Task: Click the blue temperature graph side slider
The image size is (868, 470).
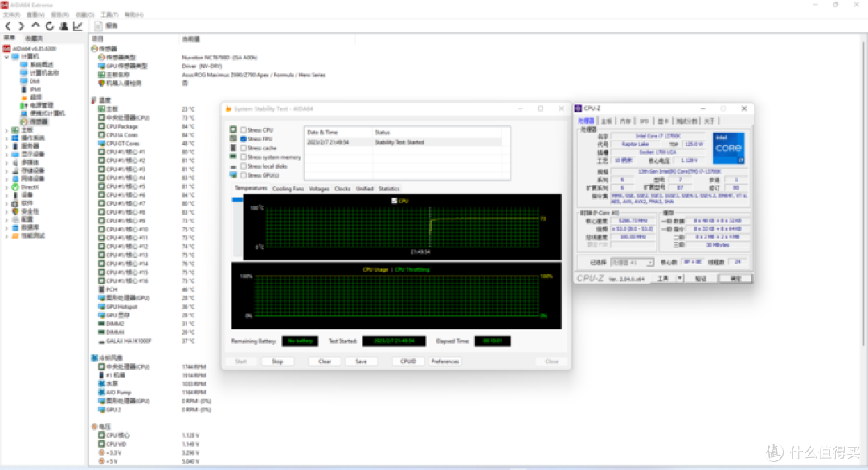Action: [237, 200]
